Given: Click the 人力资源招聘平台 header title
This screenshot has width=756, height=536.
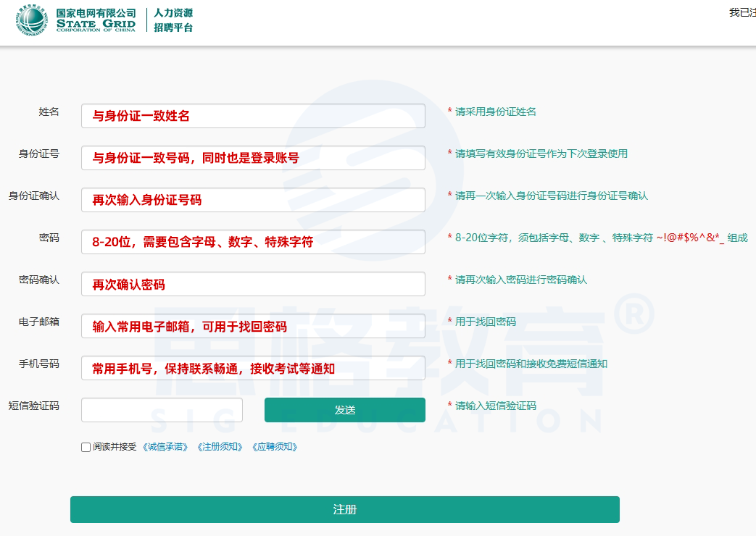Looking at the screenshot, I should (173, 20).
